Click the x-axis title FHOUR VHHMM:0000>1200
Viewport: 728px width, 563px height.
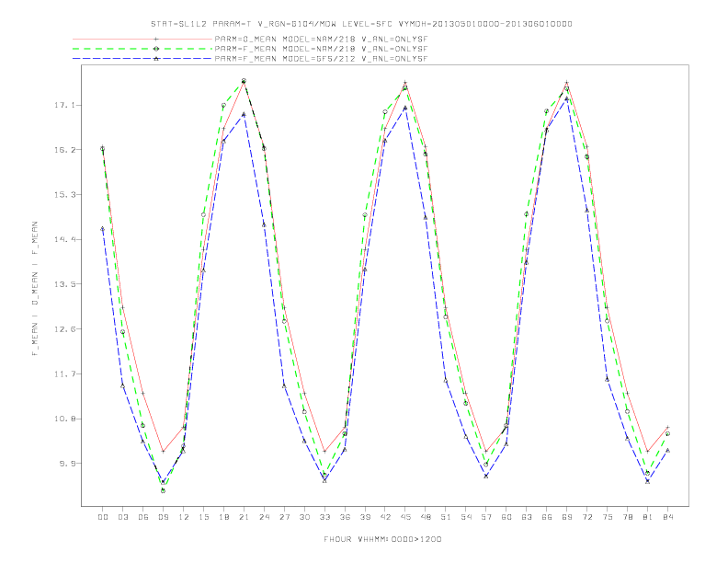click(x=382, y=539)
